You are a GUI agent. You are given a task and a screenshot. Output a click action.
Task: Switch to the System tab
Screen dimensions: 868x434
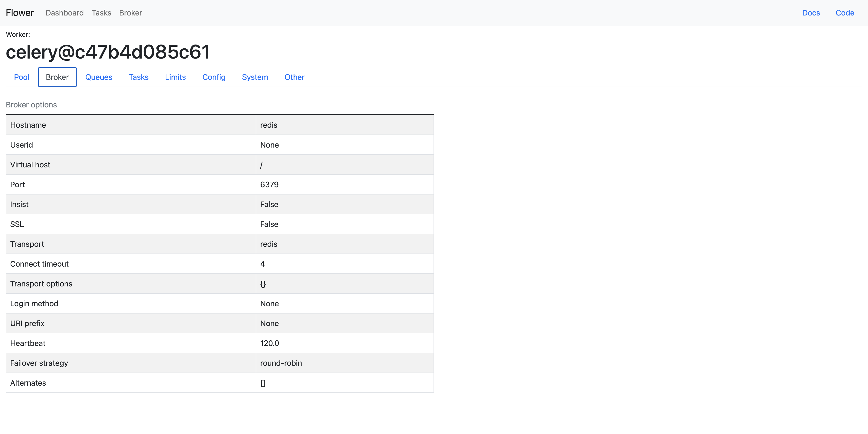255,77
